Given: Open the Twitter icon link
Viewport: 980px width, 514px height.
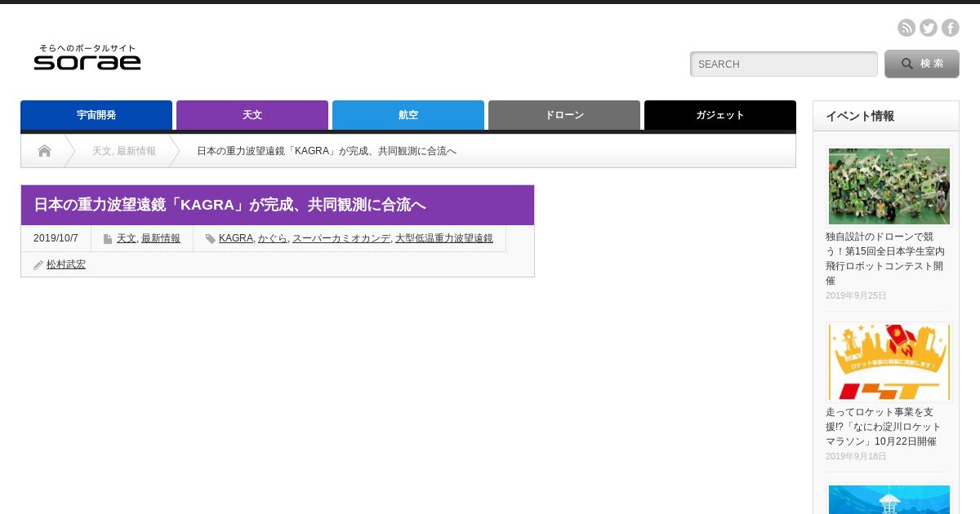Looking at the screenshot, I should coord(929,28).
